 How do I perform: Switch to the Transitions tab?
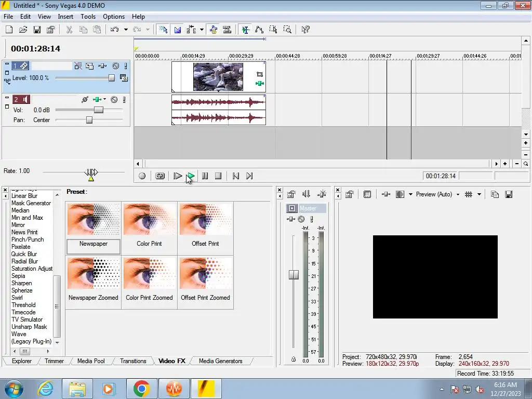tap(133, 361)
